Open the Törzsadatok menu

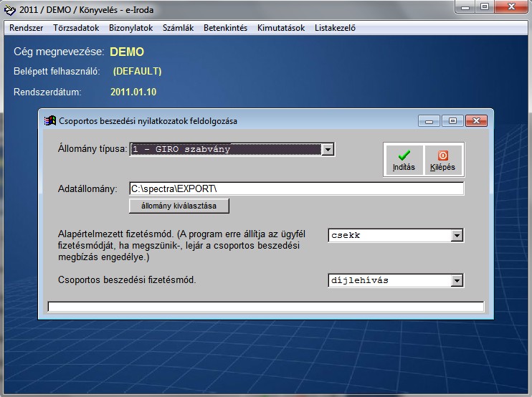[76, 29]
